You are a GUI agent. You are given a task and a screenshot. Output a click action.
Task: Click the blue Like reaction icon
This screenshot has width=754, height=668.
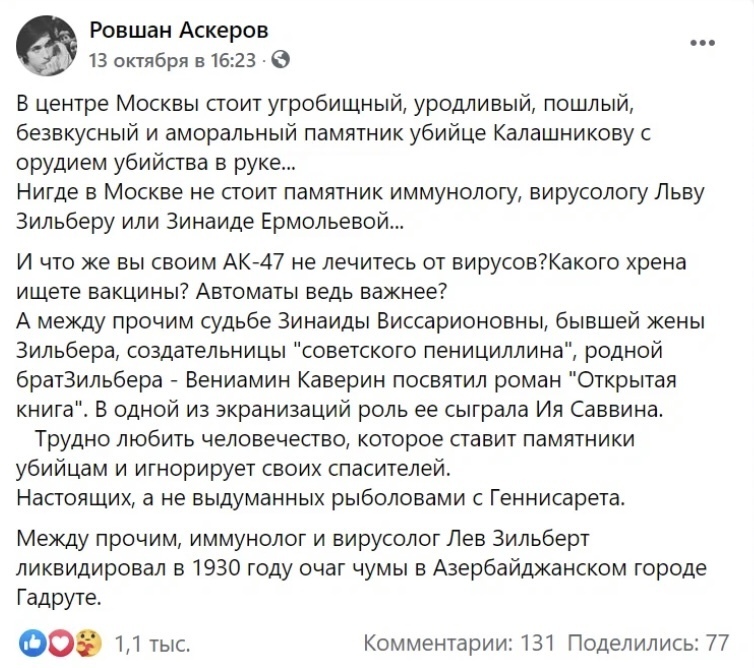pyautogui.click(x=31, y=641)
